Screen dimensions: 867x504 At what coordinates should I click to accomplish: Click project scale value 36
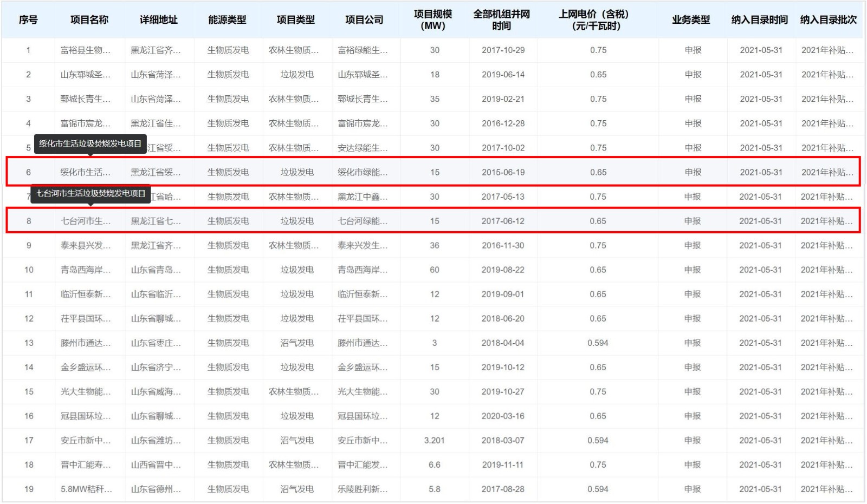pos(435,245)
